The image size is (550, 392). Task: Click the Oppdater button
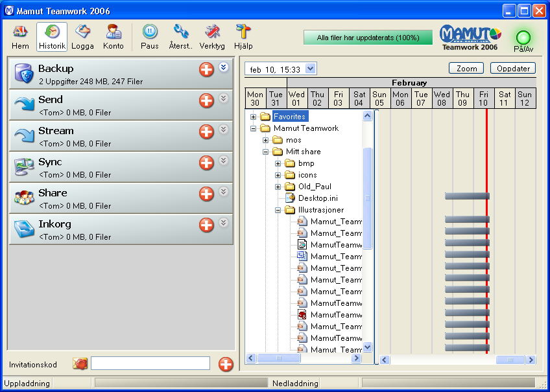pos(513,68)
